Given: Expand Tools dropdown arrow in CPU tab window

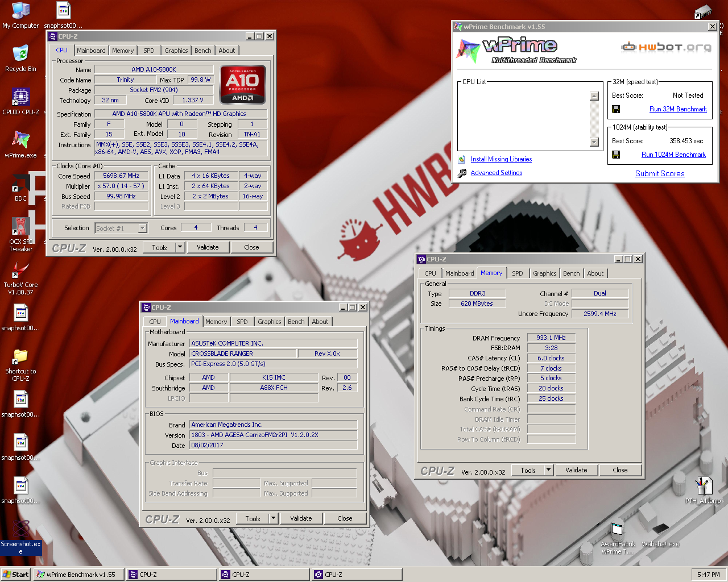Looking at the screenshot, I should (x=180, y=247).
